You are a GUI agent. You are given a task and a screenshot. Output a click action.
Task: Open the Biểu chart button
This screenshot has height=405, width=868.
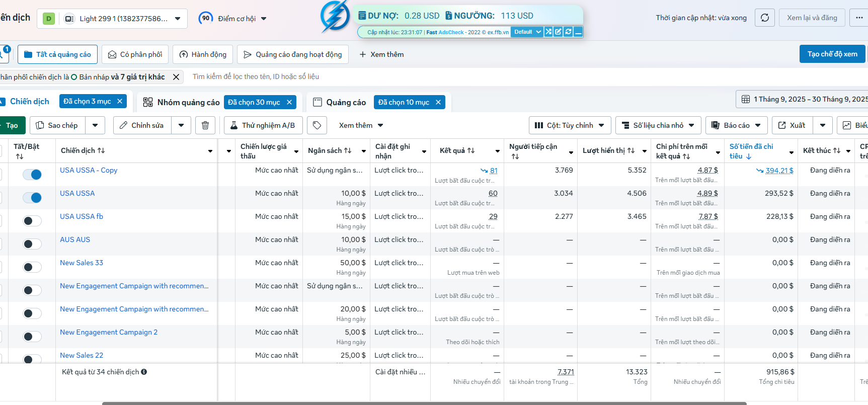(x=853, y=125)
